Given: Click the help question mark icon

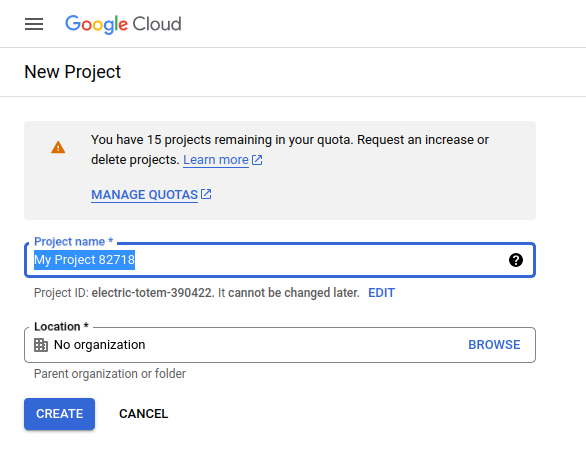Looking at the screenshot, I should (516, 260).
